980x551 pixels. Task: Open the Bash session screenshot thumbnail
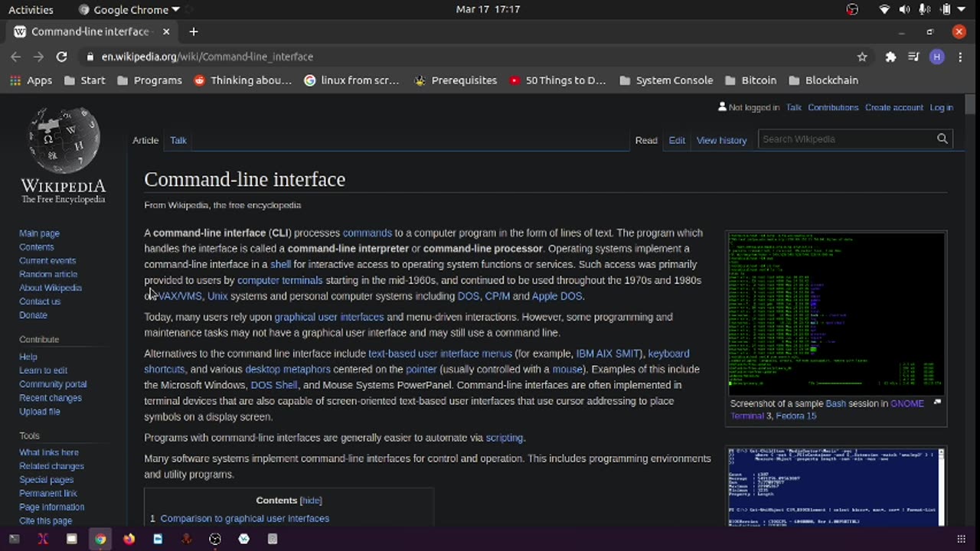836,313
